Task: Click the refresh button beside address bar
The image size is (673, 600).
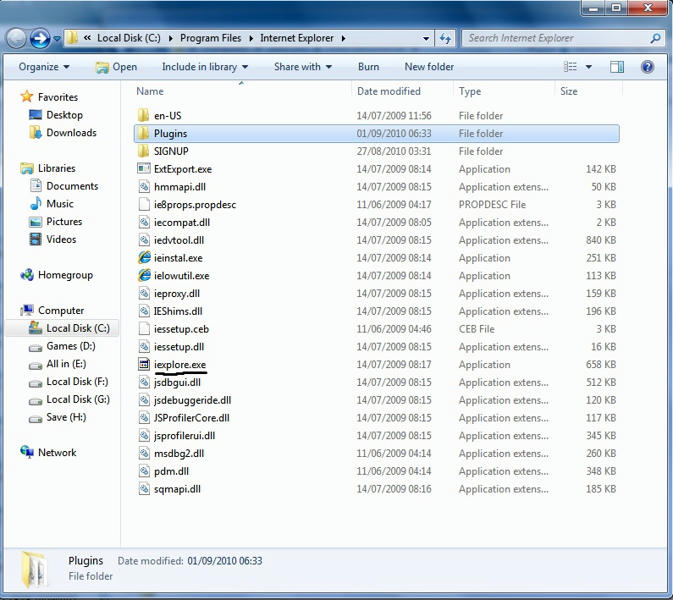Action: click(x=446, y=39)
